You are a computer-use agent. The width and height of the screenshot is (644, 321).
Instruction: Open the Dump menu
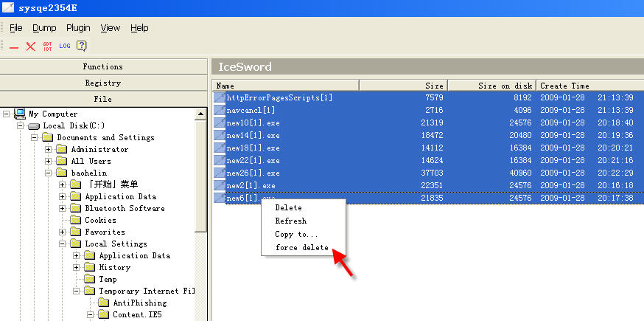(x=44, y=28)
